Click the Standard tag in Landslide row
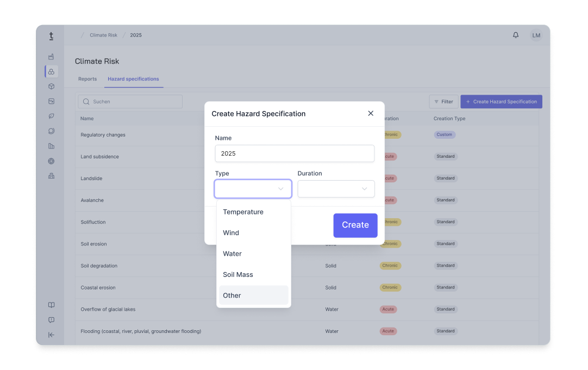 tap(446, 178)
